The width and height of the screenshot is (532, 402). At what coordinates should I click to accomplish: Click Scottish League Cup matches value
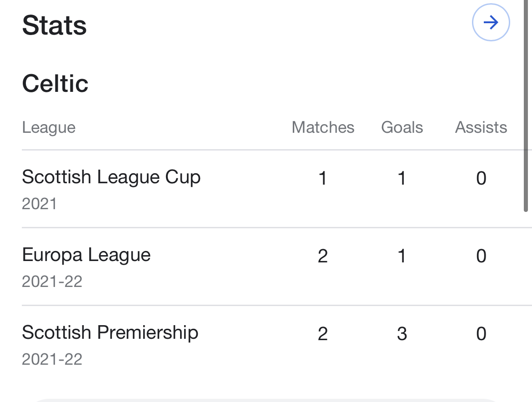click(x=323, y=178)
